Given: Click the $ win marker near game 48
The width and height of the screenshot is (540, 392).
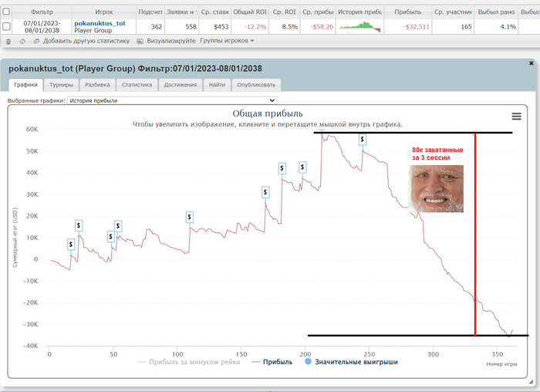Looking at the screenshot, I should 111,237.
